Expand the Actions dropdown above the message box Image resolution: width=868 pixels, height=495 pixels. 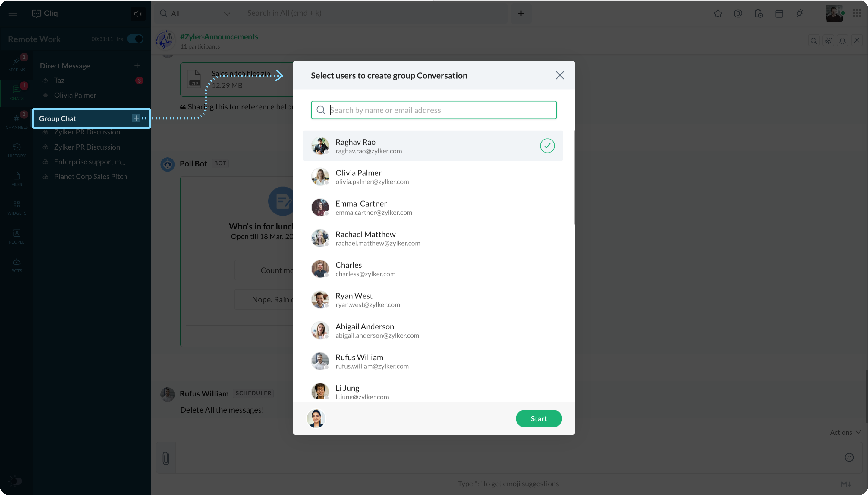tap(845, 432)
